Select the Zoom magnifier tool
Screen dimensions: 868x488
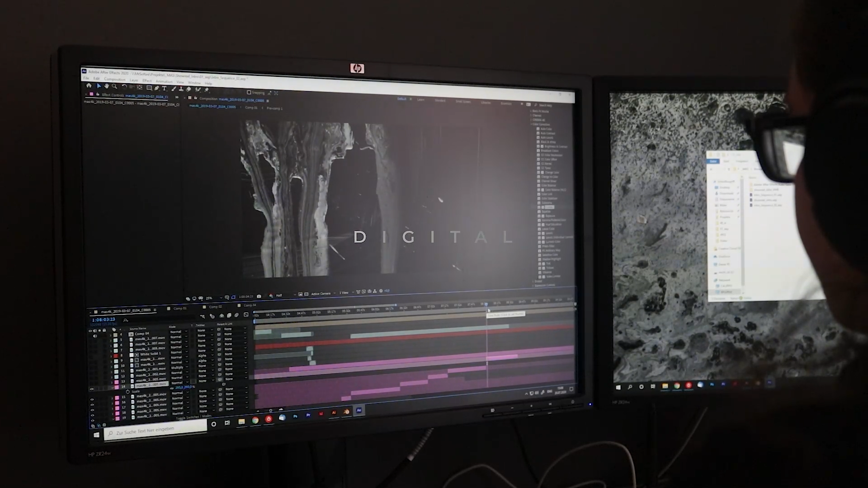114,86
